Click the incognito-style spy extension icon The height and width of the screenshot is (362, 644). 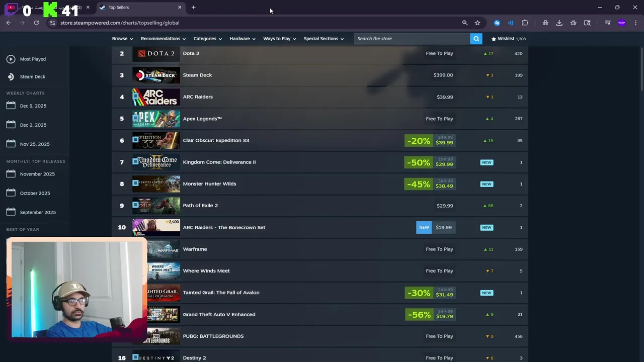pos(545,23)
